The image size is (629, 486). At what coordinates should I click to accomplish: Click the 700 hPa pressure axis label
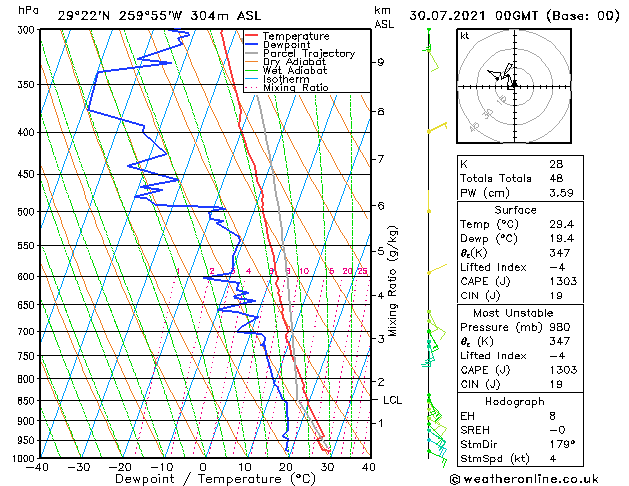28,332
